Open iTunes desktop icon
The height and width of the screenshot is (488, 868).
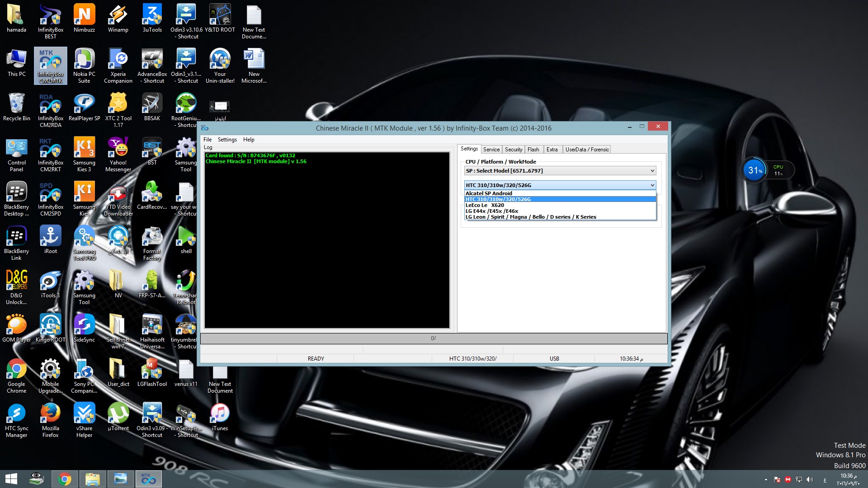point(220,417)
